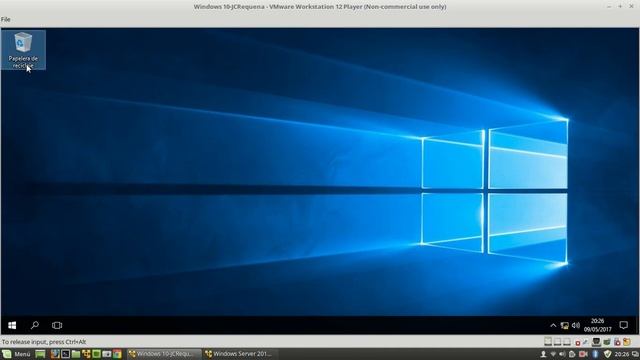The height and width of the screenshot is (360, 640).
Task: Switch to Windows Server 201... taskbar window
Action: 241,354
